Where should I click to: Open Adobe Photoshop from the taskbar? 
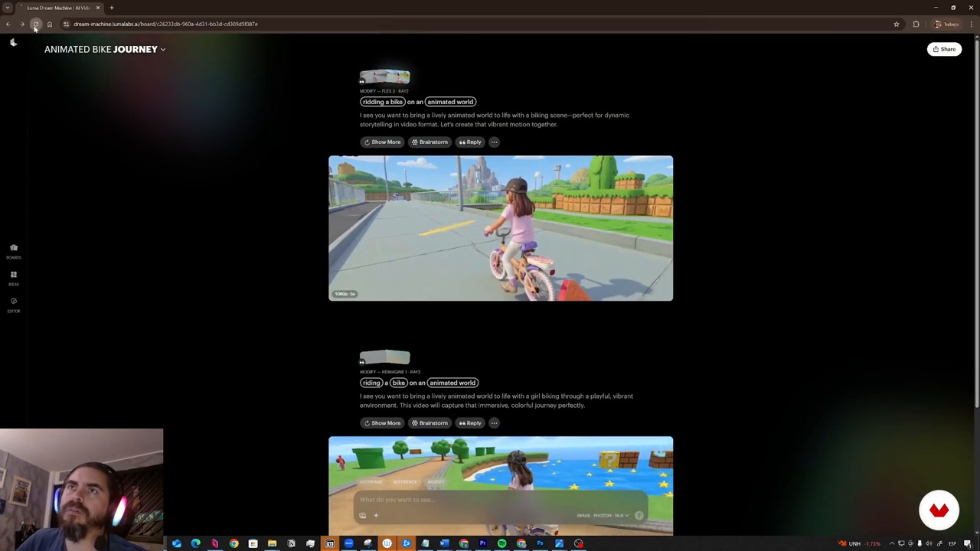click(540, 543)
